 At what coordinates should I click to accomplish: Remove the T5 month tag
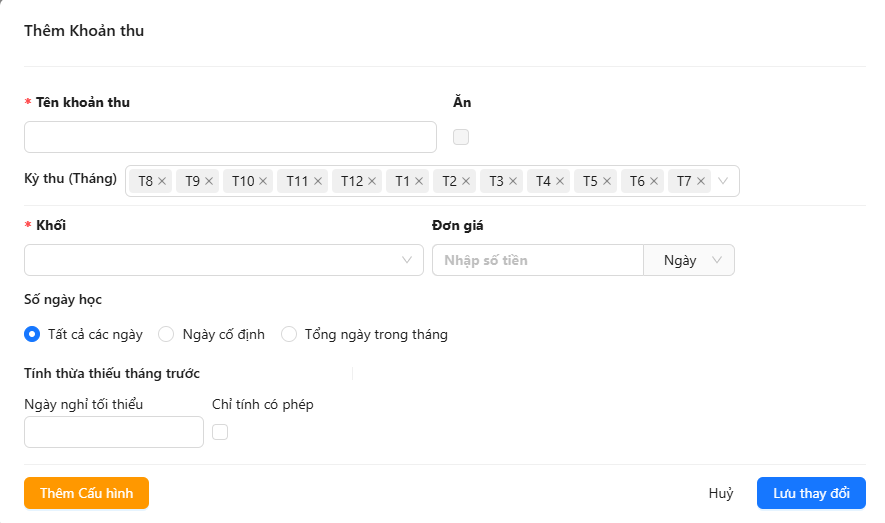(607, 181)
